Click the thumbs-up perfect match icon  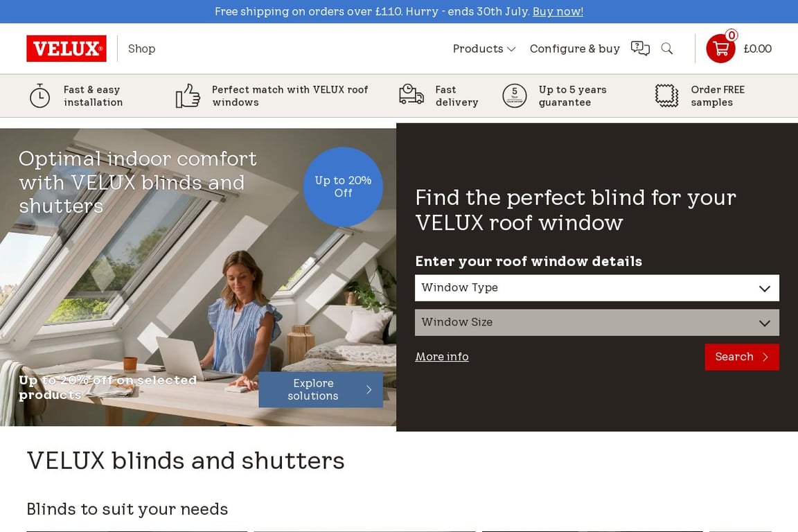188,96
